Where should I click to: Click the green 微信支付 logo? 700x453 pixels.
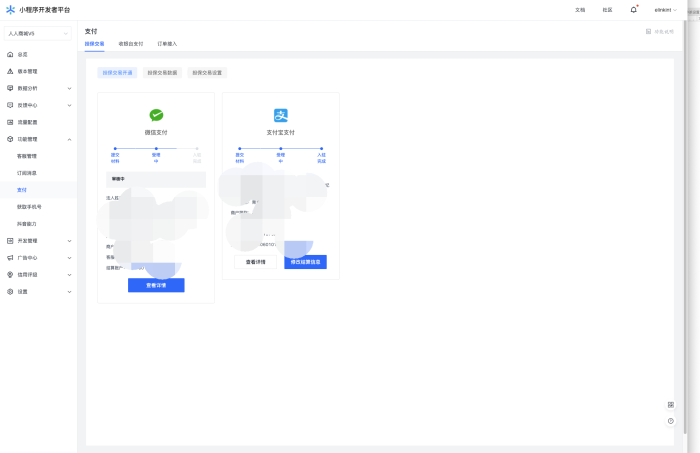click(156, 115)
